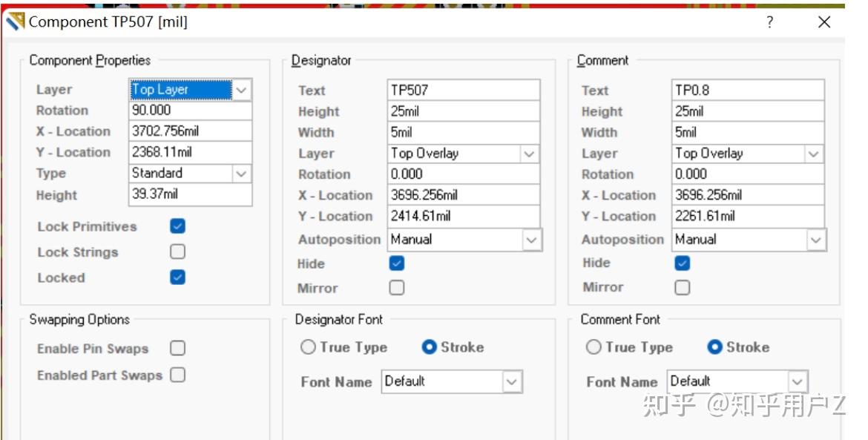Open the component Layer dropdown
This screenshot has height=440, width=868.
242,90
